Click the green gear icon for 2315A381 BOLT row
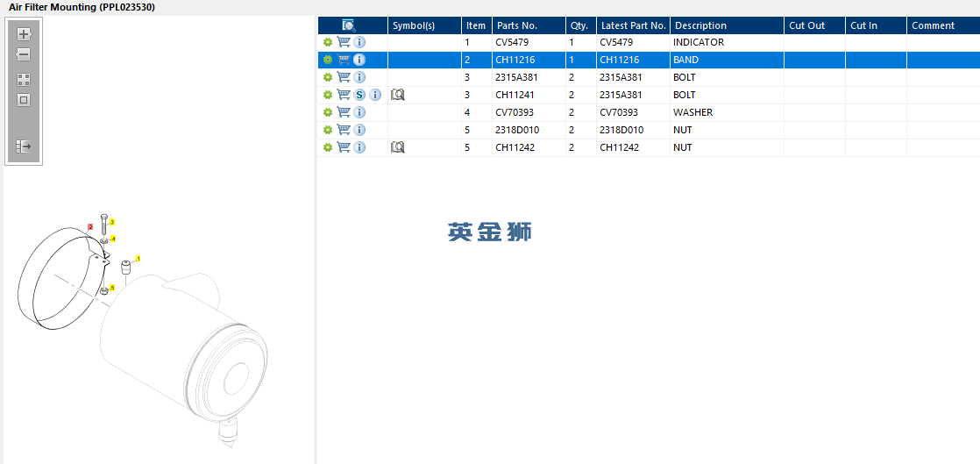 pos(328,77)
